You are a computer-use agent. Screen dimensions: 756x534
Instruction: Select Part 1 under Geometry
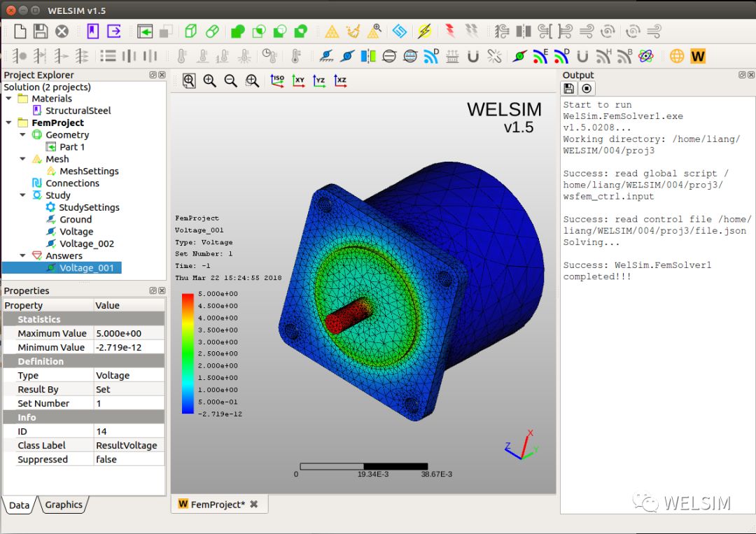coord(72,147)
